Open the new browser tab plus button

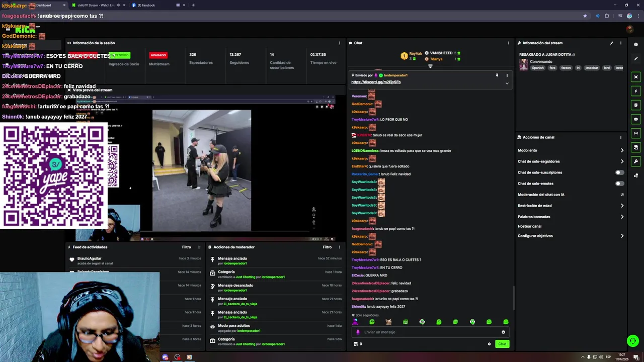coord(193,5)
